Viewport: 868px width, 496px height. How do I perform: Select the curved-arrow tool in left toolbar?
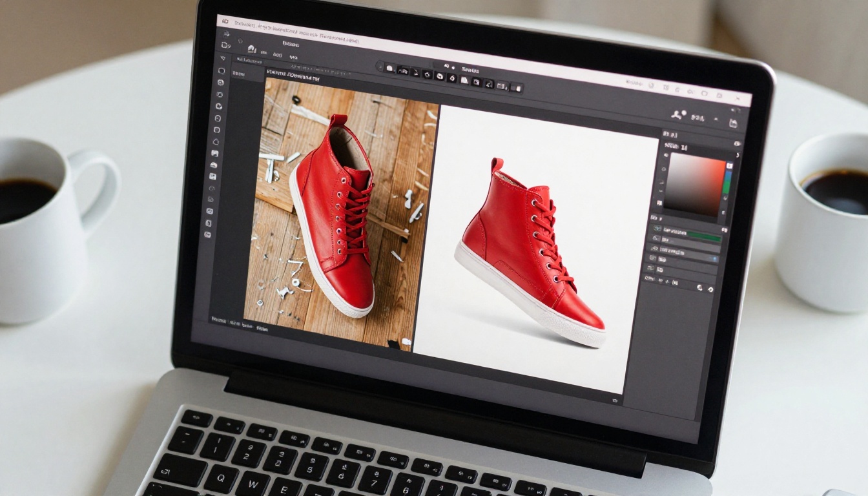[x=220, y=94]
